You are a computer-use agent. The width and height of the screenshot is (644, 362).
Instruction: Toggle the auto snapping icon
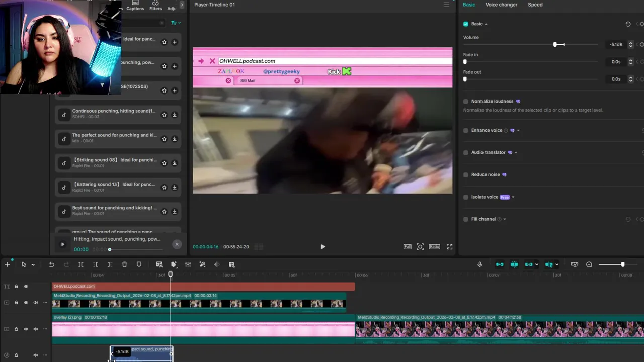point(514,264)
